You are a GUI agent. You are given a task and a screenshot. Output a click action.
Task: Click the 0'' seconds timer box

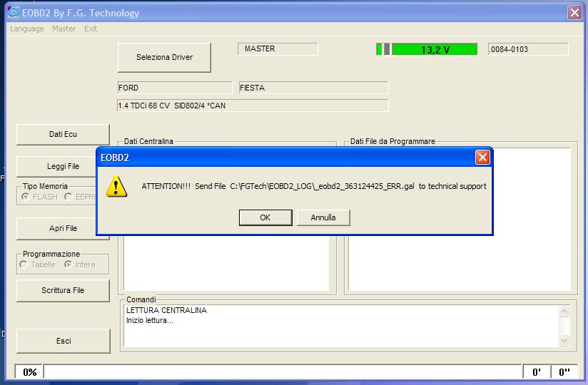(x=564, y=372)
